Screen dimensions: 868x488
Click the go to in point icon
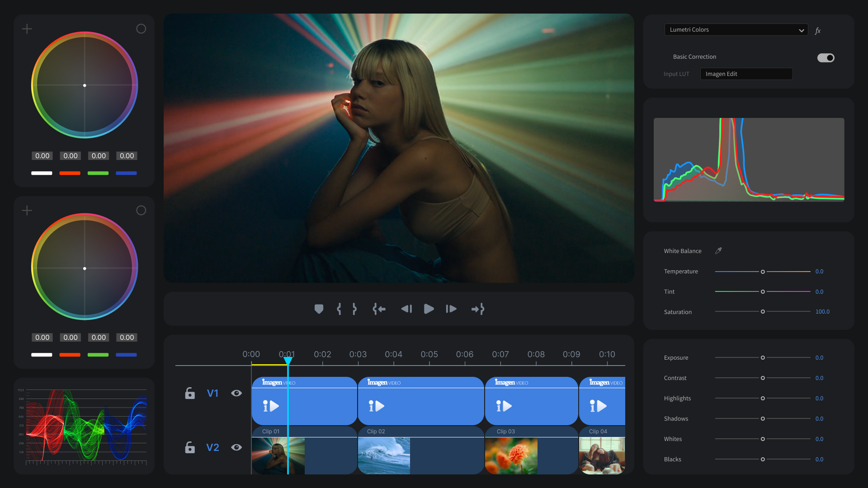[379, 309]
